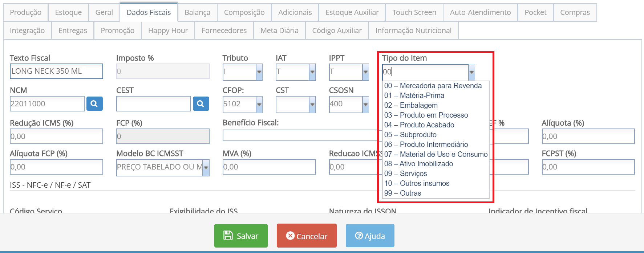The width and height of the screenshot is (644, 253).
Task: Go to the Composição tab
Action: [244, 12]
